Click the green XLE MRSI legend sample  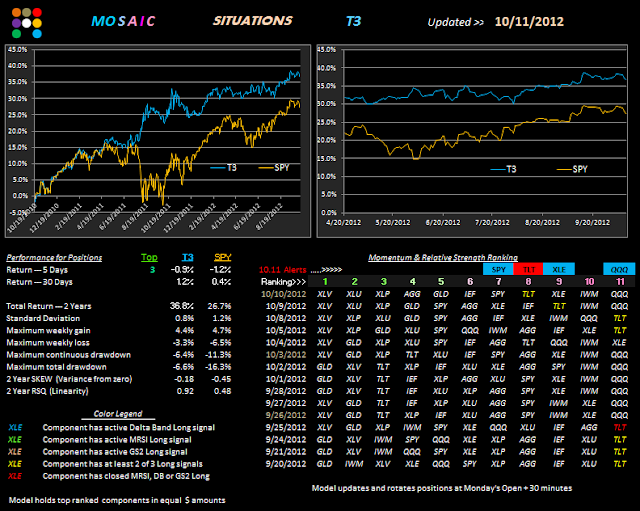point(15,440)
